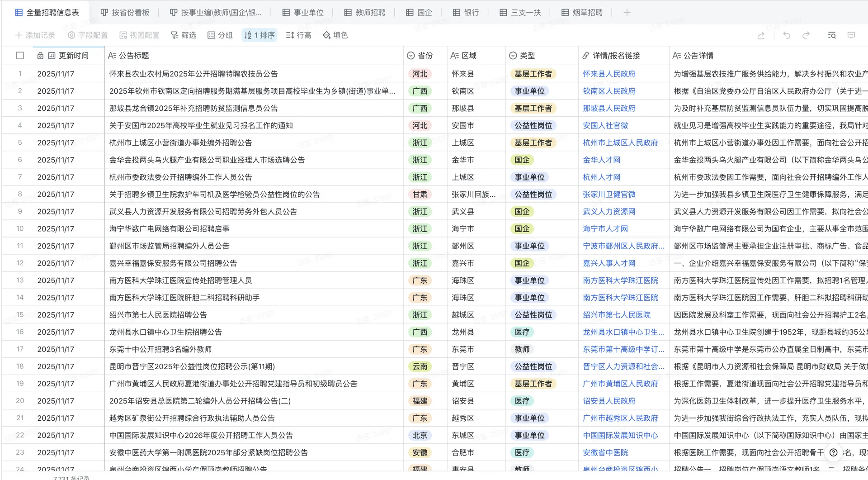Open the 1 排序 sorting settings
868x480 pixels.
259,35
